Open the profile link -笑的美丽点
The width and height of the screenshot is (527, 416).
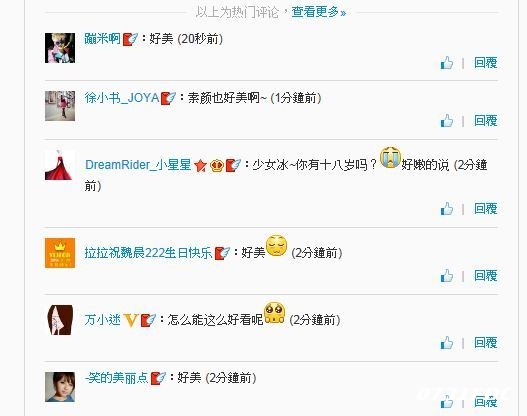point(116,378)
